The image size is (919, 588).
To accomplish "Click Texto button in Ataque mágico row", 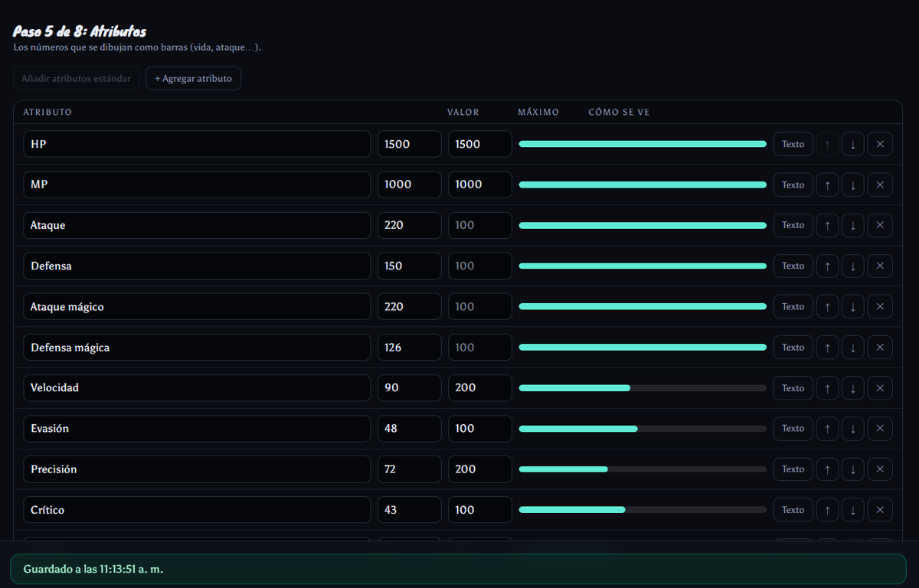I will (793, 306).
